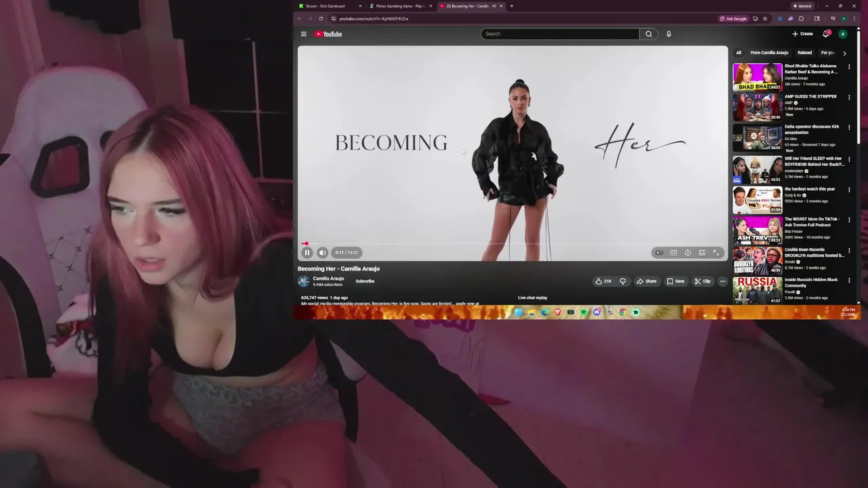Open AMP GUESS THE STRIPPER video

[757, 107]
